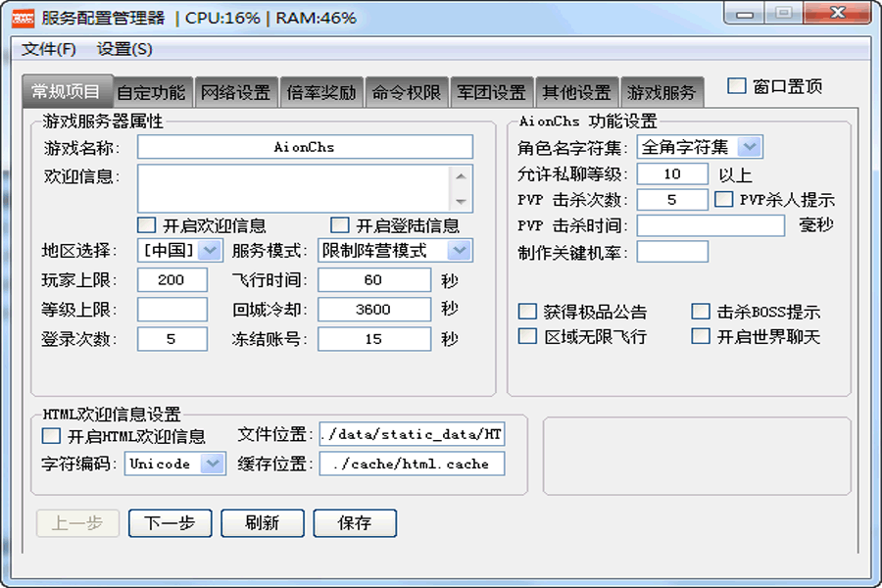Click the 刷新 button
Image resolution: width=882 pixels, height=588 pixels.
pos(263,523)
